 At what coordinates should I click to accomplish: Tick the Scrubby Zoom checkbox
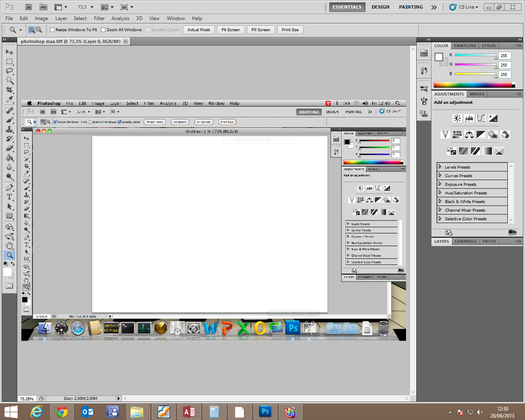148,30
